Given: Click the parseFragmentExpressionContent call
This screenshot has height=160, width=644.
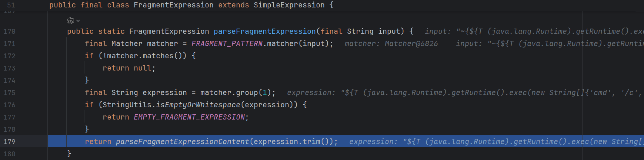Looking at the screenshot, I should 182,141.
